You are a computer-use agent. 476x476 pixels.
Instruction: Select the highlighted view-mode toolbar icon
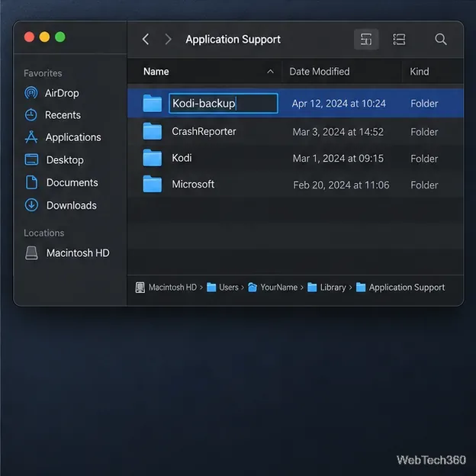pyautogui.click(x=366, y=39)
